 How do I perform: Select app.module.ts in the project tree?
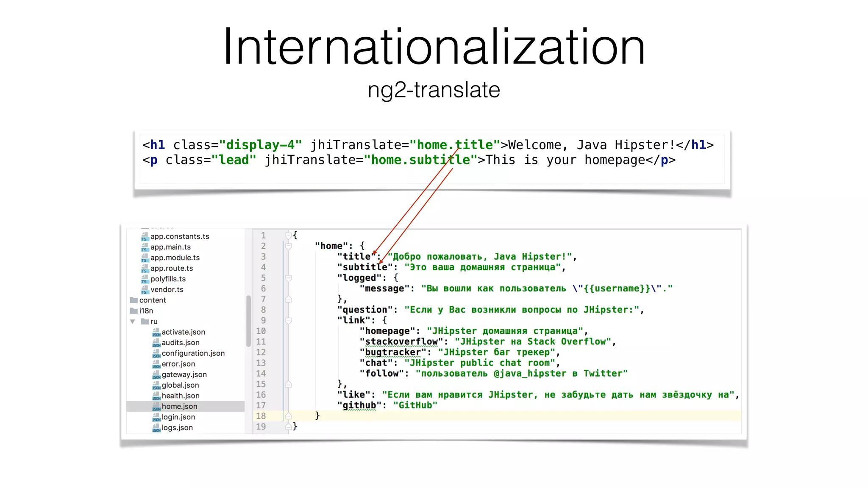pos(175,258)
